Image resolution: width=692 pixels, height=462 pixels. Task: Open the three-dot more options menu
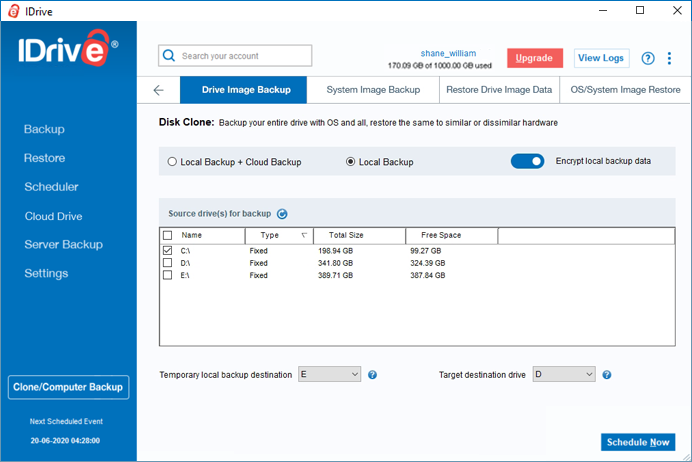pos(669,58)
